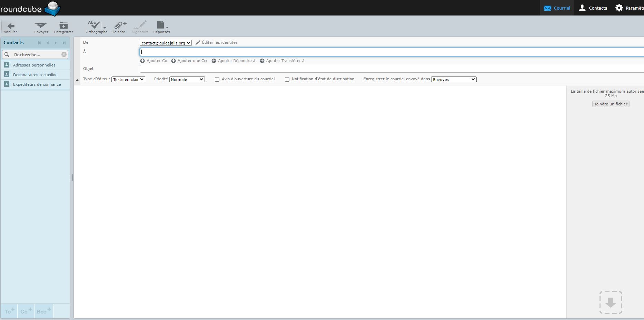This screenshot has height=320, width=644.
Task: Enable Avis d'ouverture du courriel
Action: pyautogui.click(x=217, y=79)
